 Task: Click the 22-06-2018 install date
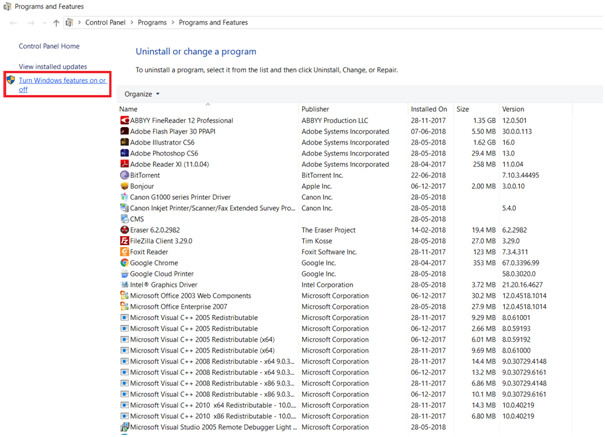(x=428, y=175)
